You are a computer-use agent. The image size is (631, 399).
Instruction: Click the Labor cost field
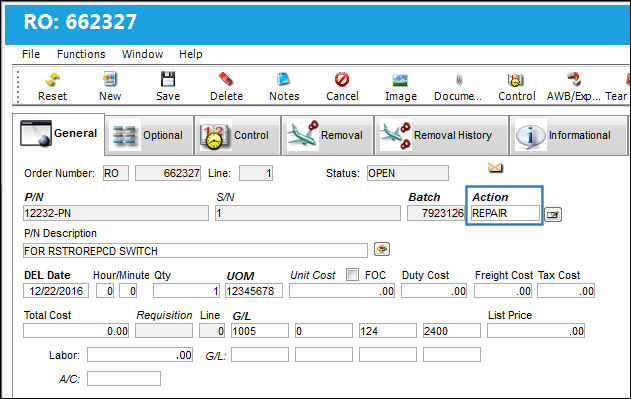[x=140, y=355]
